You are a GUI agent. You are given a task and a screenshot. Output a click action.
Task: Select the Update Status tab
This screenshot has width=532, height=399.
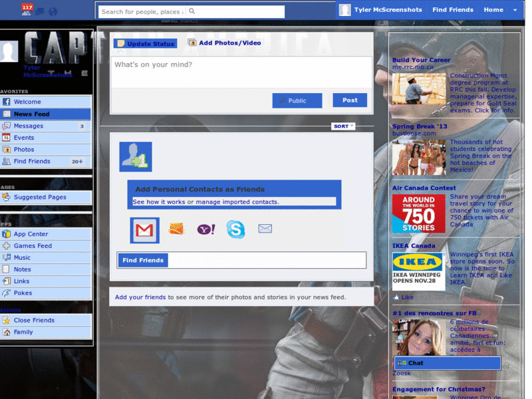pyautogui.click(x=145, y=43)
